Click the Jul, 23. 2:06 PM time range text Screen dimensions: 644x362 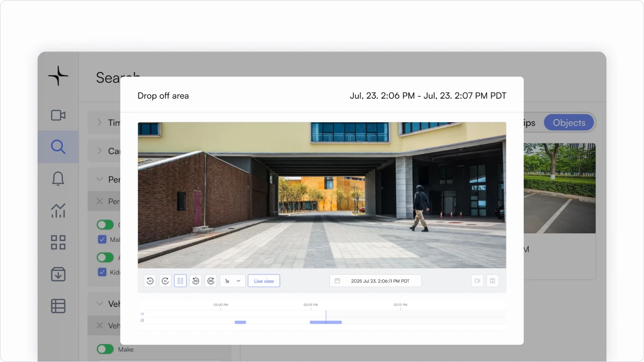click(428, 96)
